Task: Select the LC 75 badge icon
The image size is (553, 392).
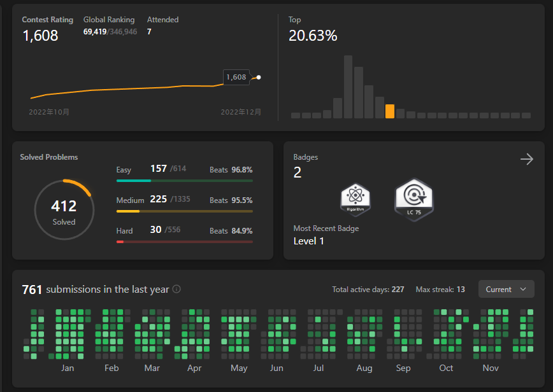Action: [414, 200]
